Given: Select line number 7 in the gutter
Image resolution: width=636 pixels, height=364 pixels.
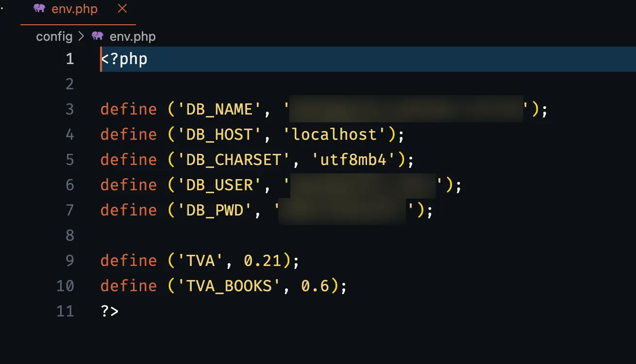Looking at the screenshot, I should click(70, 210).
